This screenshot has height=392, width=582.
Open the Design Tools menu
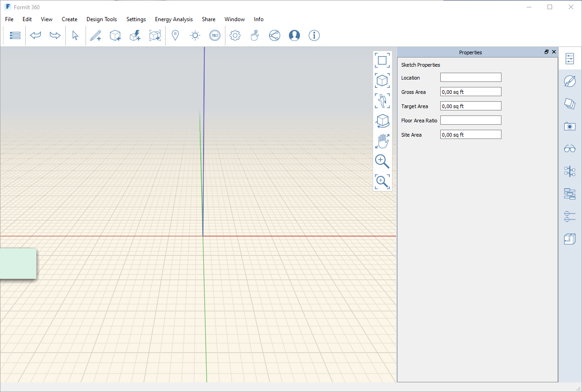pyautogui.click(x=102, y=19)
